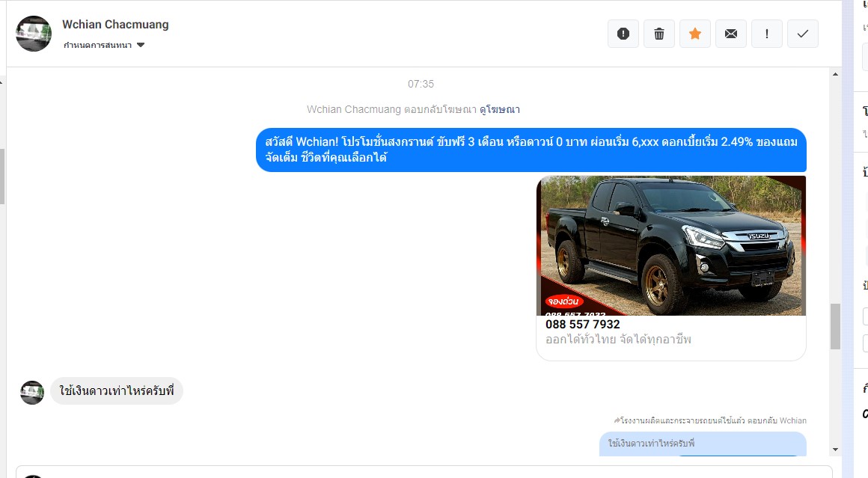The image size is (868, 478).
Task: Click the scroll down arrow of chat scrollbar
Action: click(x=835, y=450)
